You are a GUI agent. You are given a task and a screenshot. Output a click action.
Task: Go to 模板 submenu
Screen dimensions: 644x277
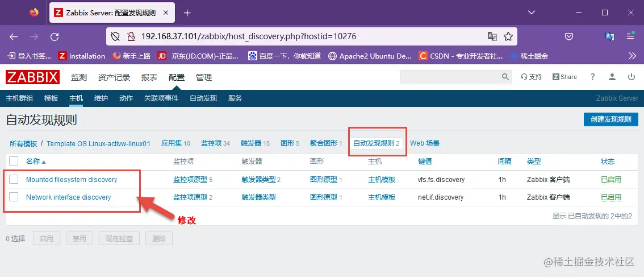click(x=51, y=98)
